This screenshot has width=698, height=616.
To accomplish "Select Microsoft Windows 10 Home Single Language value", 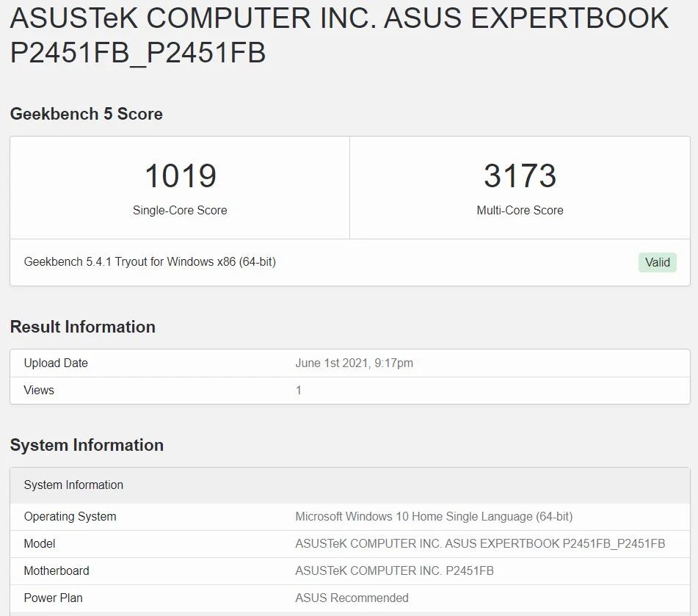I will click(434, 517).
